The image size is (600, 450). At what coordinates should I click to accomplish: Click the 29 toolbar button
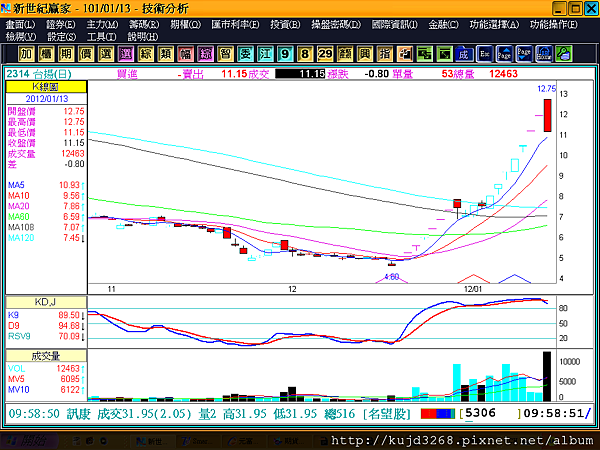click(x=325, y=54)
